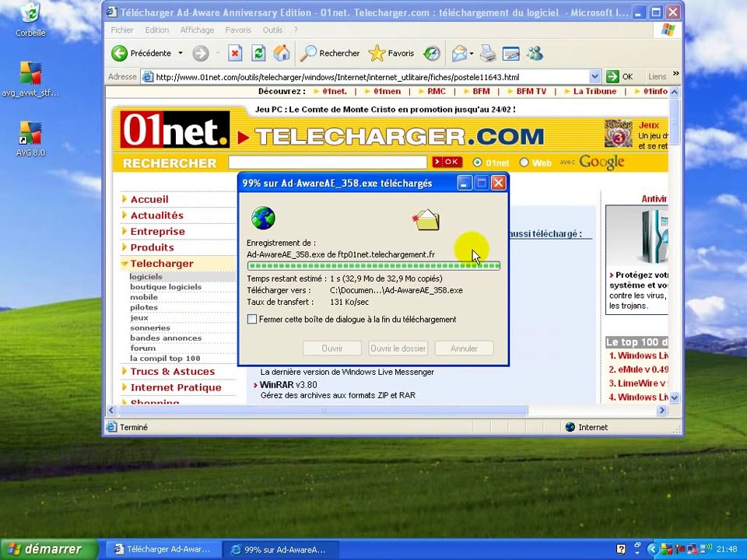The height and width of the screenshot is (560, 747).
Task: Expand the Actualités sidebar section
Action: tap(124, 215)
